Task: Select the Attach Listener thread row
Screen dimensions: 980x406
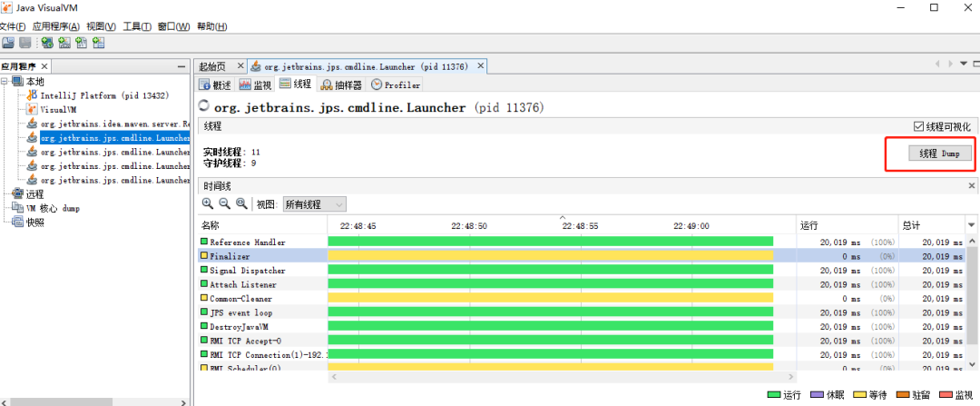Action: [x=582, y=284]
